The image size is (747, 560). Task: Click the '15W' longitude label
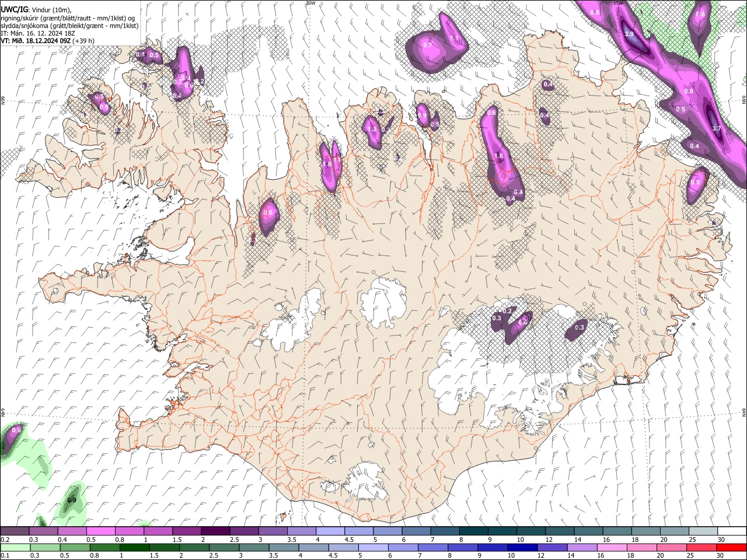pos(619,3)
